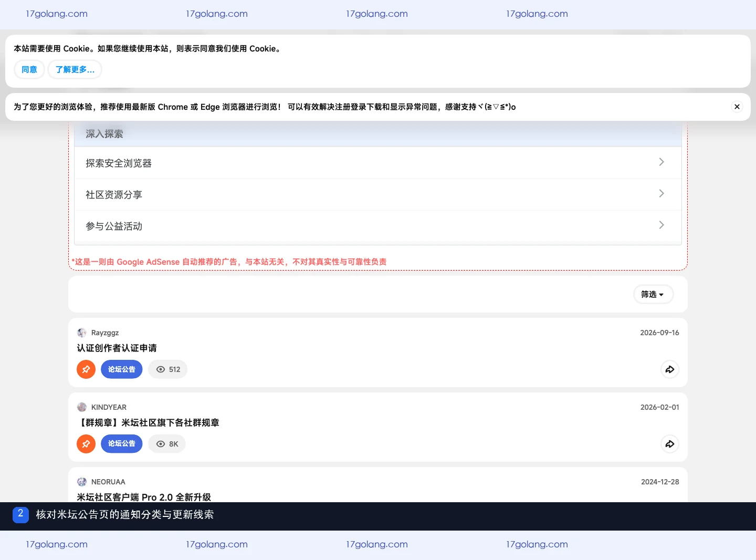Click the date 2026-09-16
Image resolution: width=756 pixels, height=560 pixels.
[x=659, y=333]
